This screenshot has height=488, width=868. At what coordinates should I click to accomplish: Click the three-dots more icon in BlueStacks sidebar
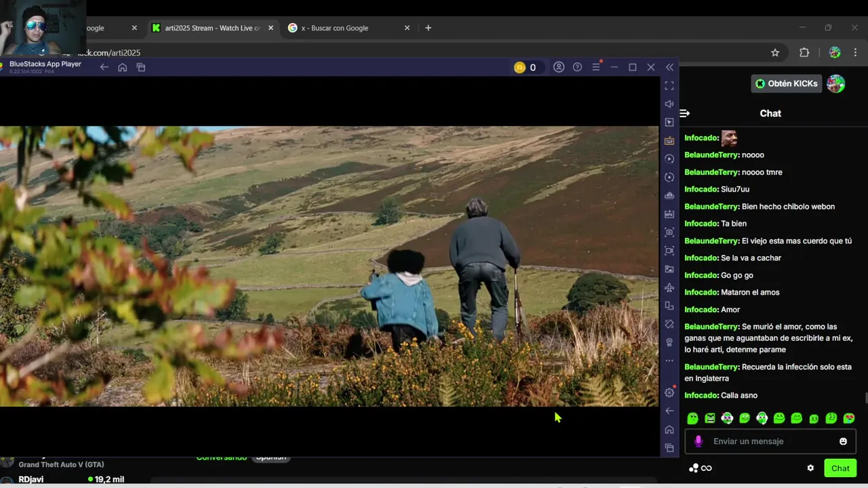click(669, 361)
